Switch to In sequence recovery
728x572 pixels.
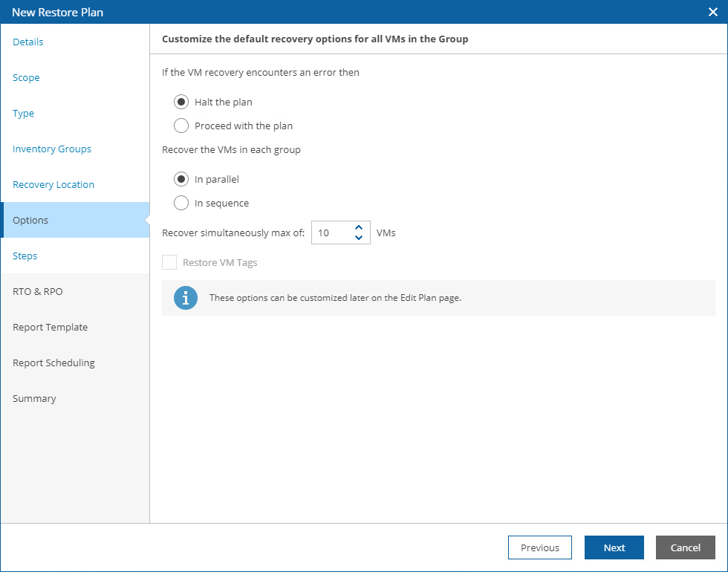pyautogui.click(x=181, y=203)
